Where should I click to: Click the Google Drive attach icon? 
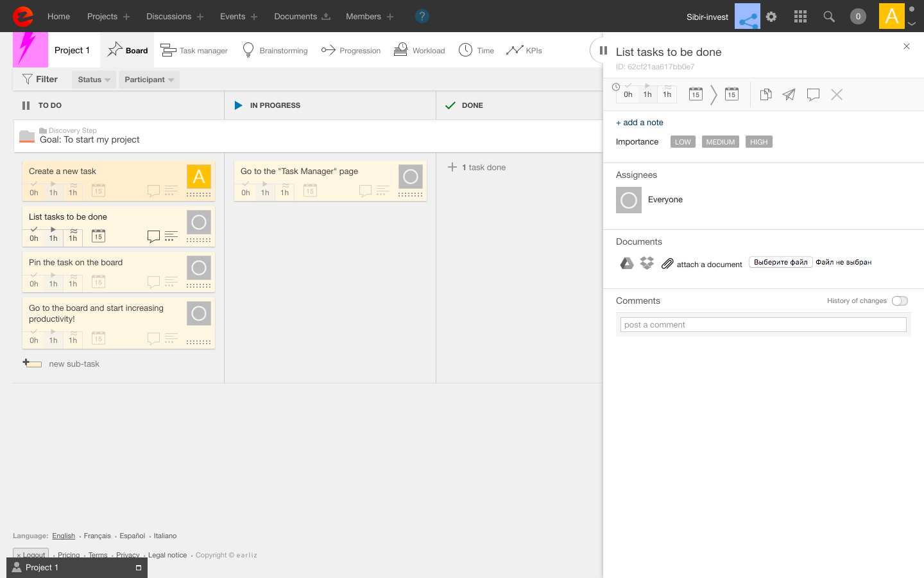(627, 263)
